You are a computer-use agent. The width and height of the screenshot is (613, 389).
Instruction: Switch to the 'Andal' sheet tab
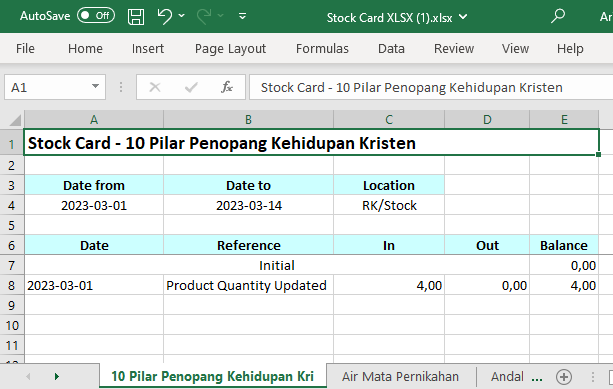click(507, 376)
